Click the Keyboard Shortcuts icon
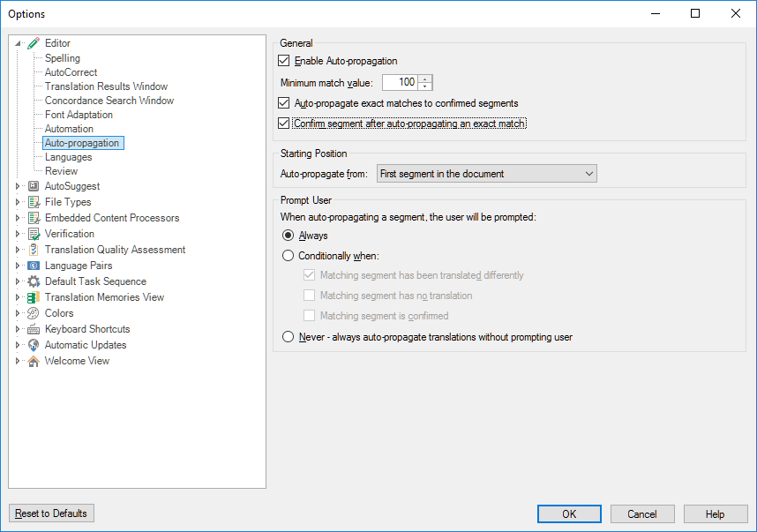This screenshot has height=532, width=757. click(34, 329)
